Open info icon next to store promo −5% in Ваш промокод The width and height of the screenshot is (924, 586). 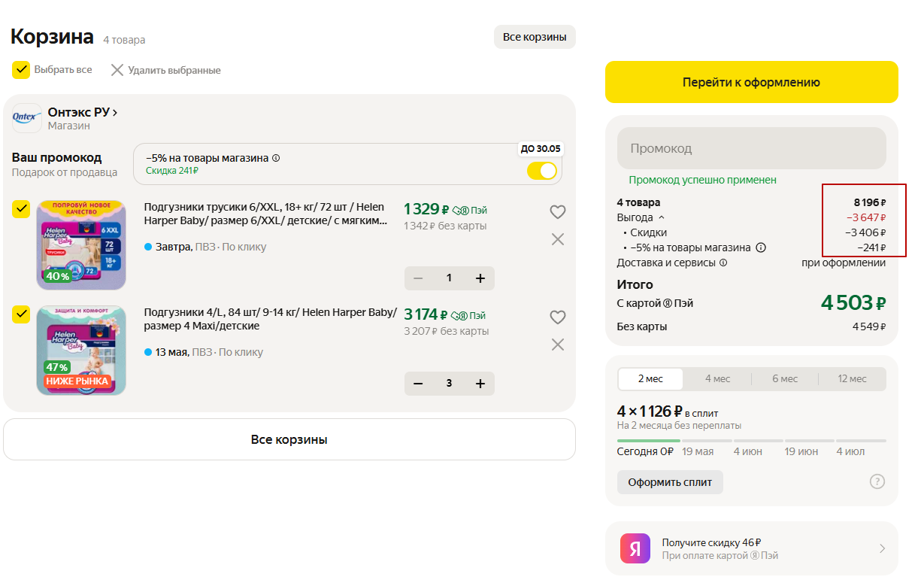(x=276, y=158)
